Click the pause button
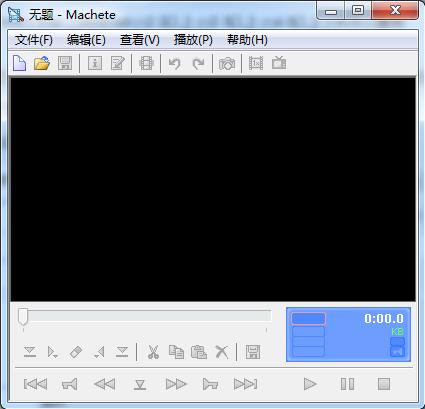 coord(347,384)
